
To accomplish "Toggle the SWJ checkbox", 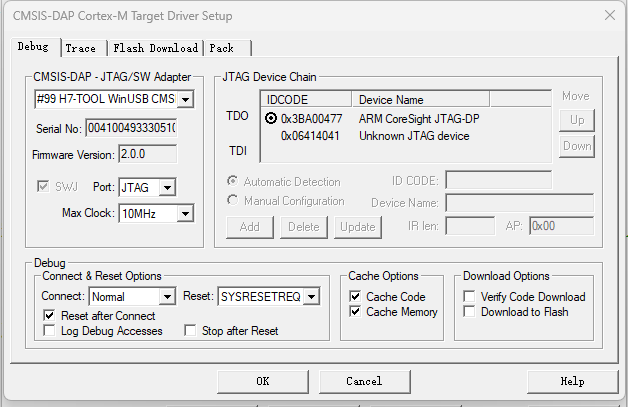I will (43, 187).
